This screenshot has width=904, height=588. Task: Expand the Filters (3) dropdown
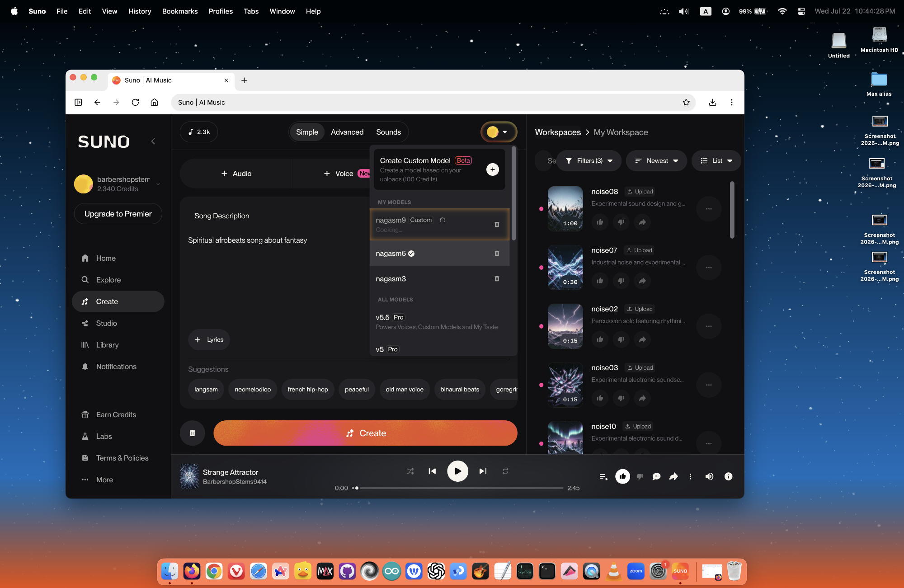(x=589, y=160)
